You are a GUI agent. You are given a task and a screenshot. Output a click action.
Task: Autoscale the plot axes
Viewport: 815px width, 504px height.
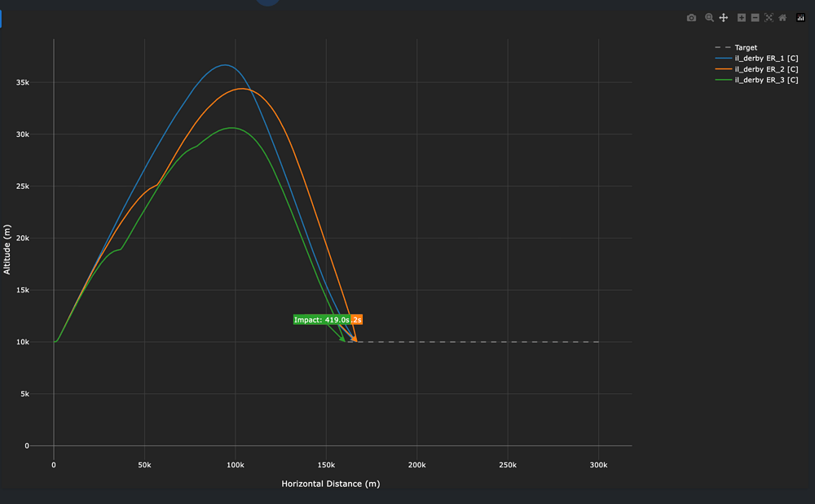[x=769, y=18]
